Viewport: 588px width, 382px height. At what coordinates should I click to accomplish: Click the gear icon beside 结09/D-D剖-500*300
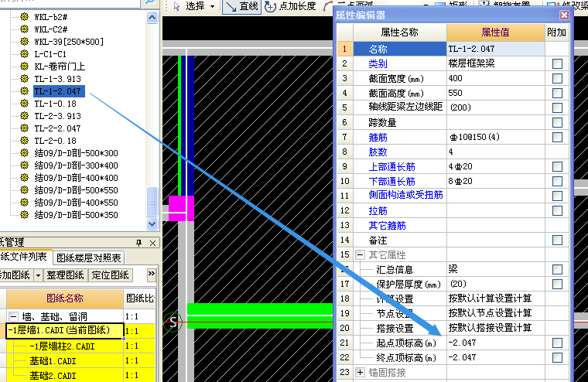(x=25, y=153)
